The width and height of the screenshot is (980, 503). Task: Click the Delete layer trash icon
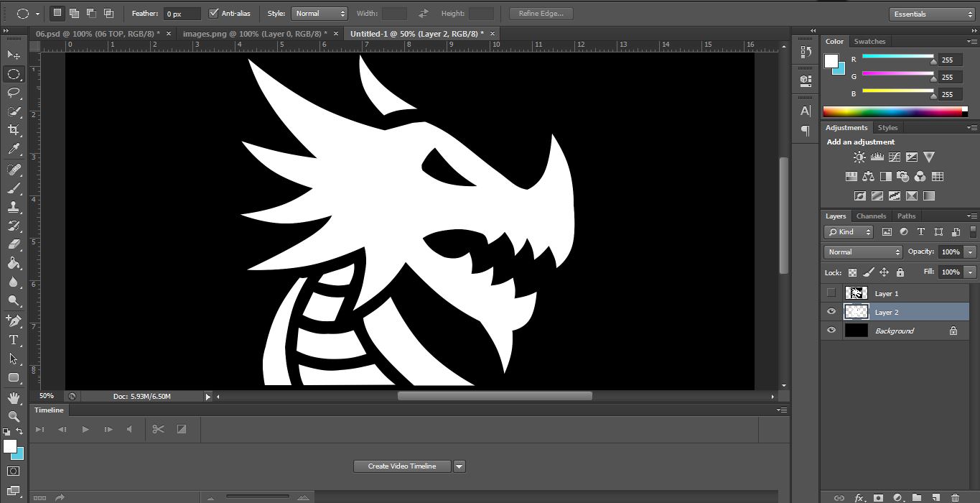[954, 497]
